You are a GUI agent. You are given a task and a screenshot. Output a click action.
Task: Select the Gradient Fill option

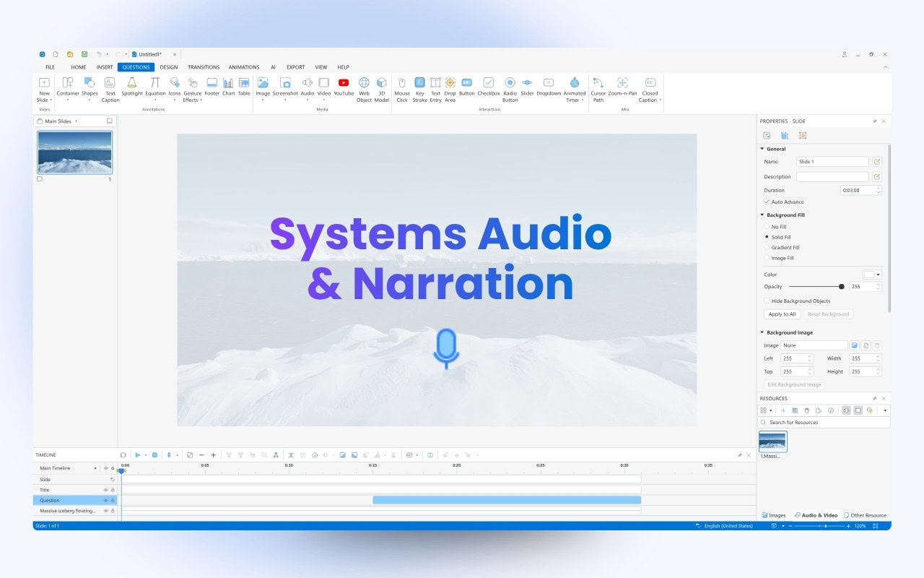pos(767,247)
